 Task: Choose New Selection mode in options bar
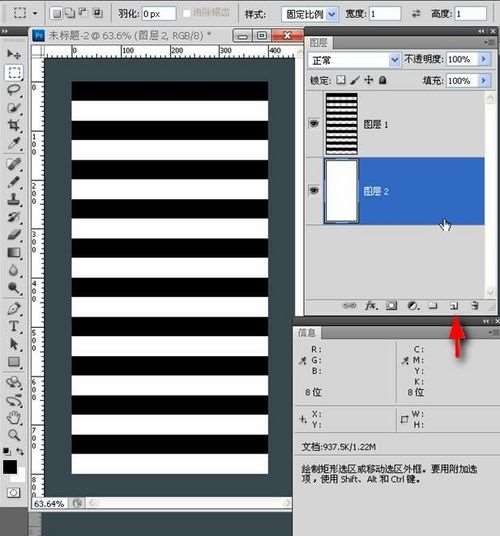56,13
